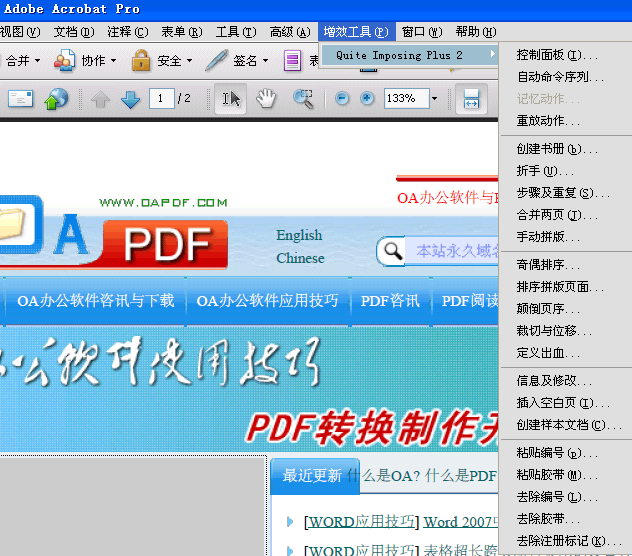The height and width of the screenshot is (556, 632).
Task: Choose 去除注册标记(K)... menu entry
Action: 566,541
